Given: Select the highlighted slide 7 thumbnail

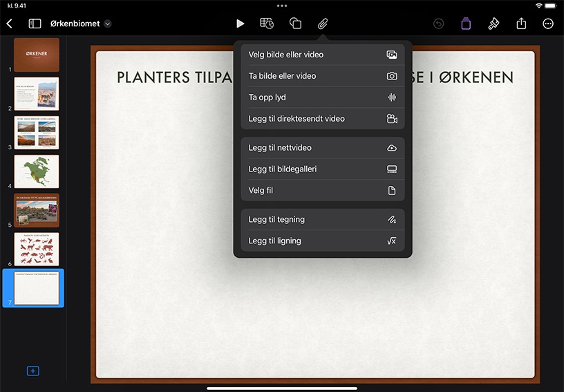Looking at the screenshot, I should pos(37,288).
